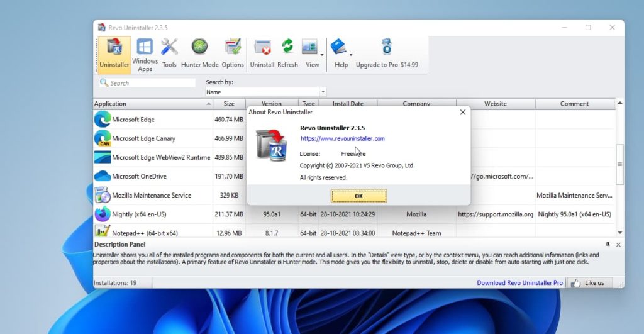644x334 pixels.
Task: Open the Search by Name combo box
Action: click(x=265, y=92)
